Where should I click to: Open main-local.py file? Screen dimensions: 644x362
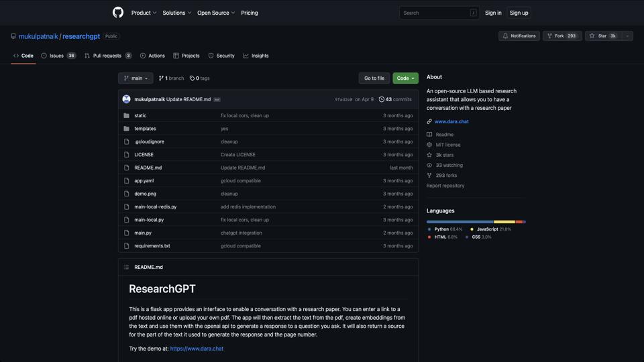click(x=149, y=220)
